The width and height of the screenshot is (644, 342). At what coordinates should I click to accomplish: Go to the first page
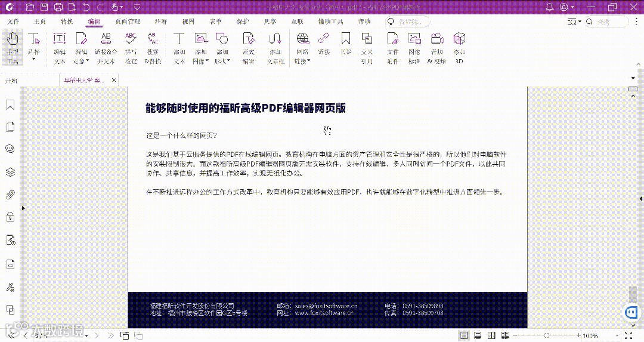(12, 335)
